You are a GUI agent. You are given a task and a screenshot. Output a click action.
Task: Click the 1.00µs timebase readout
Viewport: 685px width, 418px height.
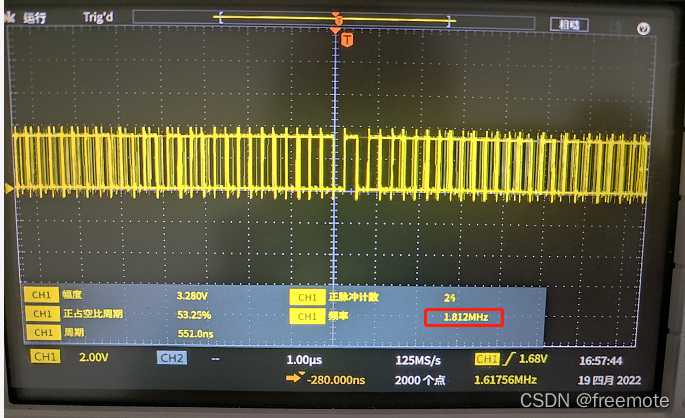tap(304, 360)
